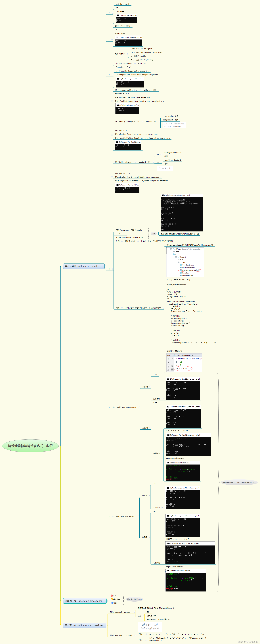Collapse the 算术运算符 (arithmetic operators) branch
This screenshot has height=644, width=260.
106,266
